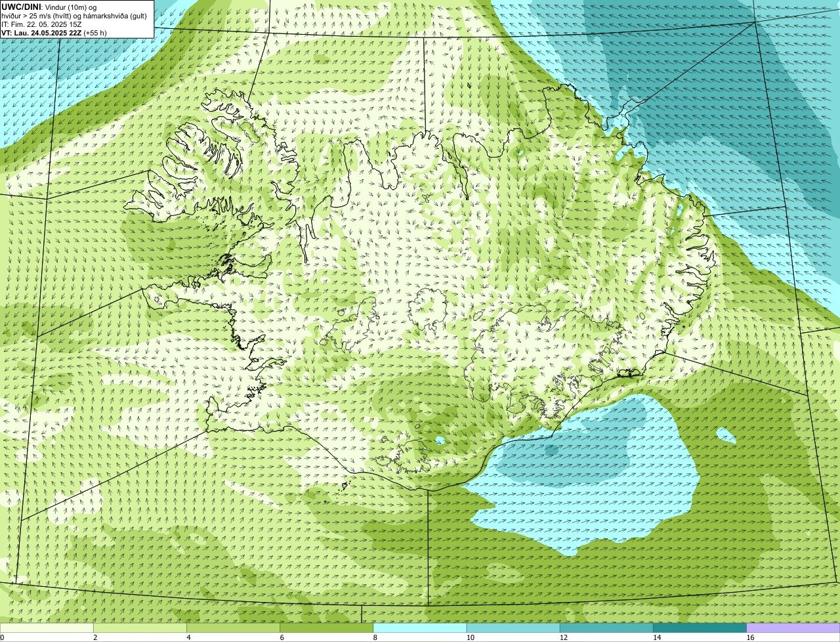The image size is (840, 642).
Task: Click the 0–2 m/s palest legend swatch
Action: point(47,628)
